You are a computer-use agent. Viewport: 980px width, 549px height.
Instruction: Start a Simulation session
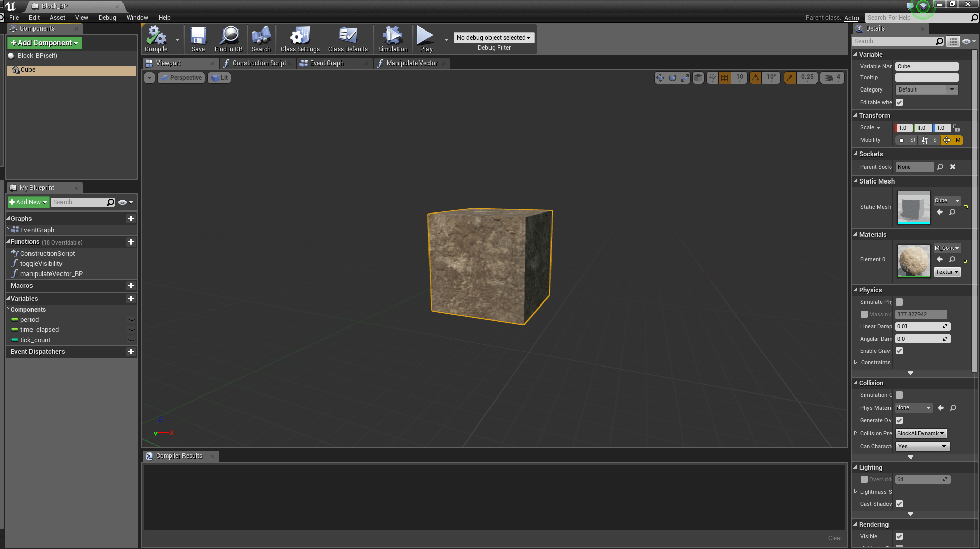pos(392,38)
